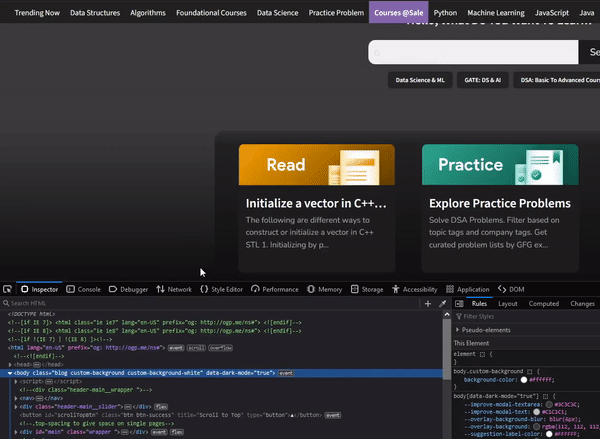Switch to the Console panel
This screenshot has height=439, width=600.
[83, 289]
